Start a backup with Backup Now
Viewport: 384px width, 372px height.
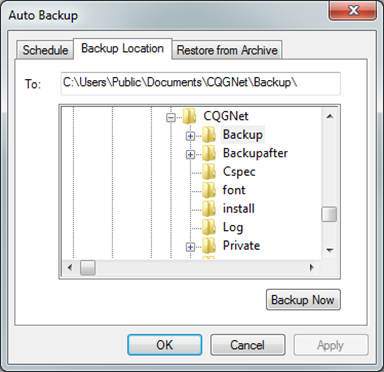coord(303,300)
